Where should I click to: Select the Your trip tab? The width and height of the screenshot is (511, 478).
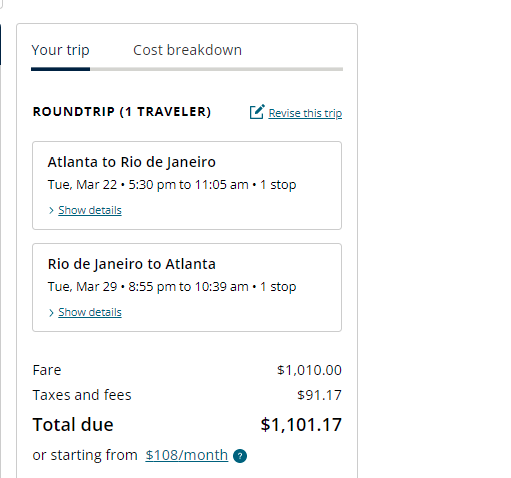pos(60,50)
